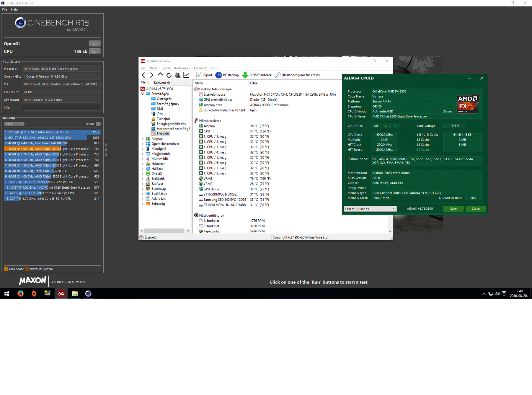Click the volume icon in system tray
The image size is (532, 395).
pos(497,293)
